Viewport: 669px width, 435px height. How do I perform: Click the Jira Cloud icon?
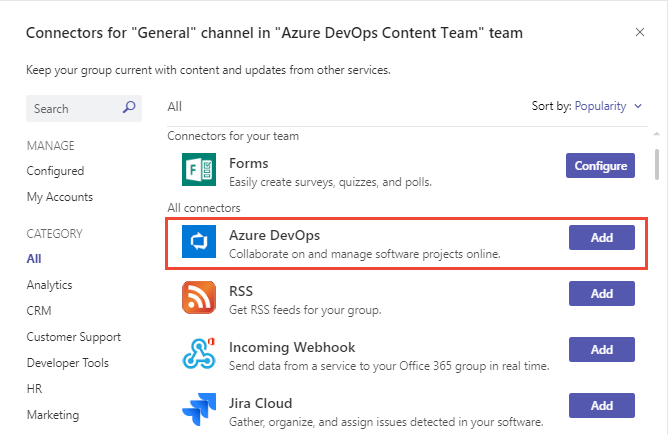pyautogui.click(x=199, y=409)
